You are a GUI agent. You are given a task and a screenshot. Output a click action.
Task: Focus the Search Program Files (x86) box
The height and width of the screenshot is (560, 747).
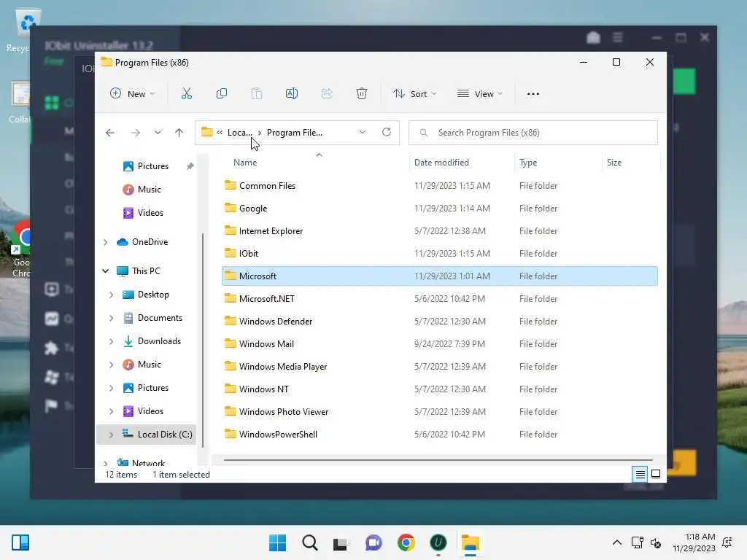pyautogui.click(x=533, y=133)
